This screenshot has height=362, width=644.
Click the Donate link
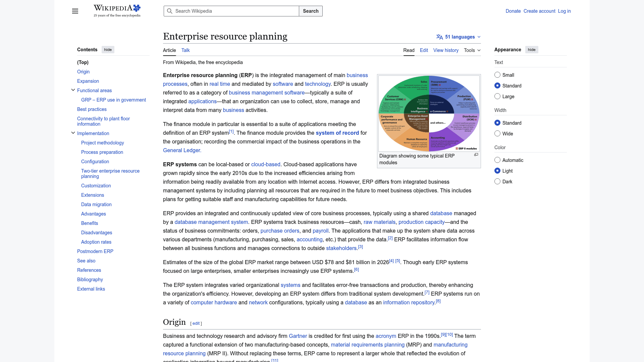(513, 11)
